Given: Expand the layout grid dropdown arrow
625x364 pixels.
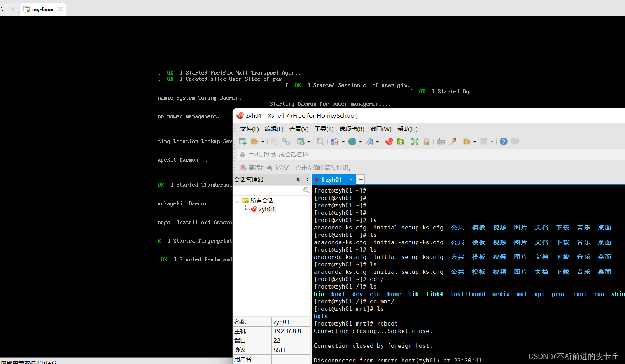Looking at the screenshot, I should click(x=492, y=142).
